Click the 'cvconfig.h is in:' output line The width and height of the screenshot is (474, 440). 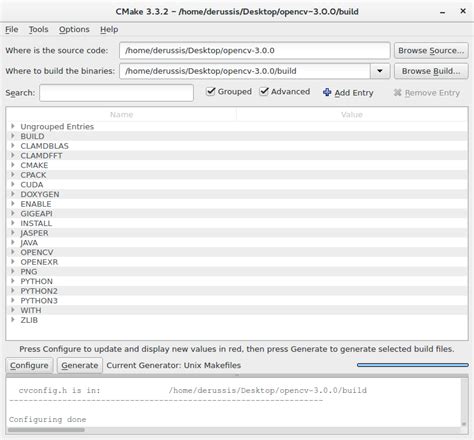[x=193, y=390]
